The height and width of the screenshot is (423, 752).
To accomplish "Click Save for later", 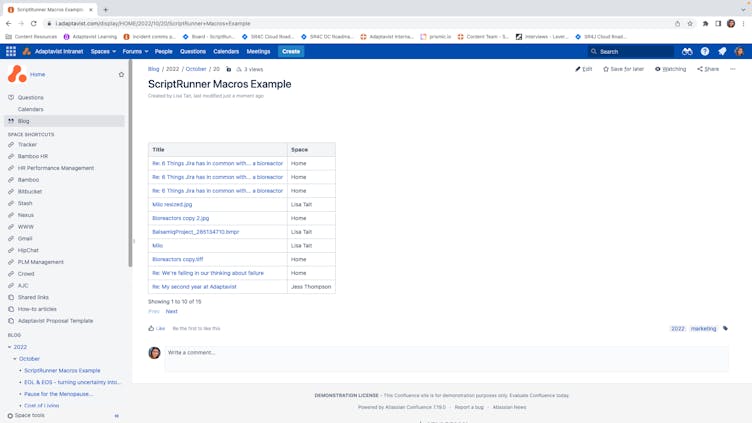I will tap(623, 69).
